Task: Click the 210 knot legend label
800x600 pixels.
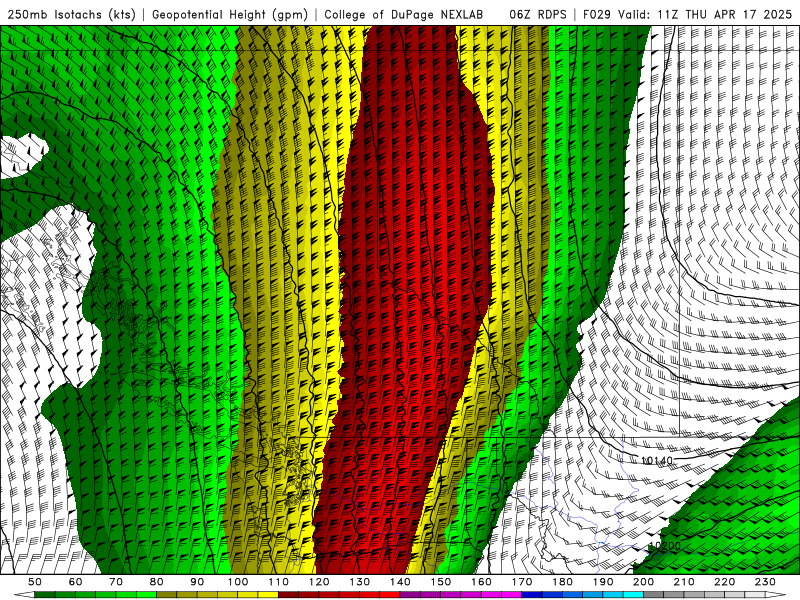Action: pyautogui.click(x=684, y=582)
